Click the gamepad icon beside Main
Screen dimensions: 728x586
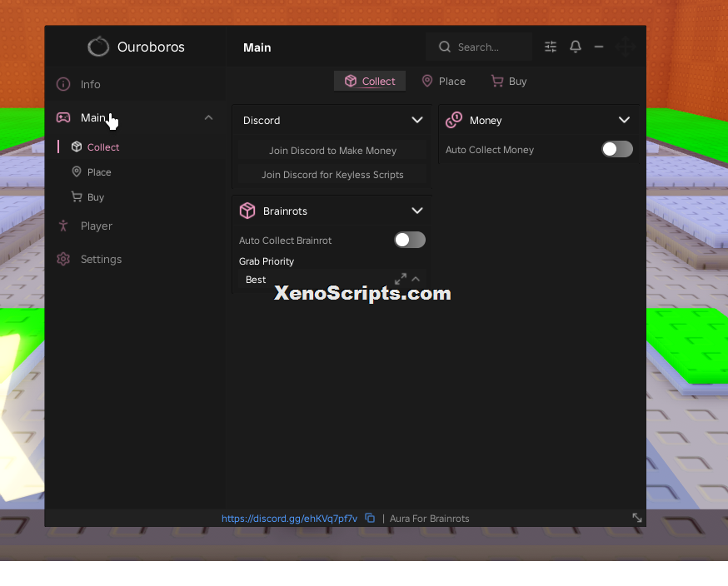click(x=63, y=117)
